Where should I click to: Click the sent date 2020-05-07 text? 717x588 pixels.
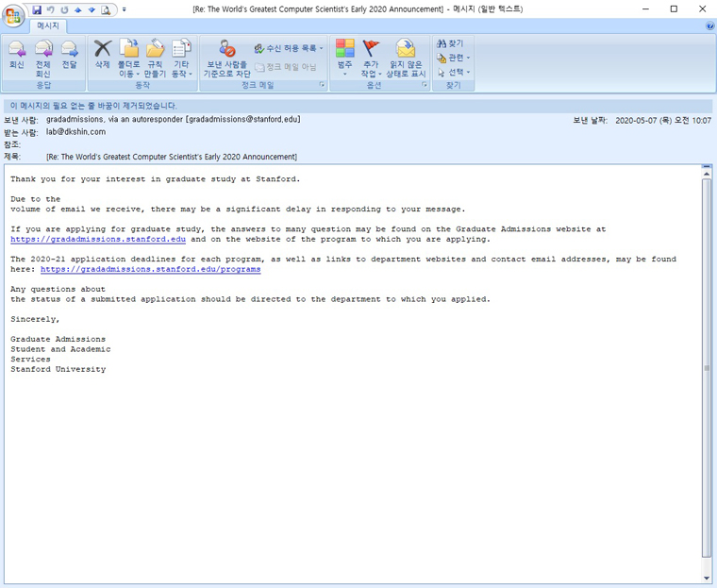663,121
